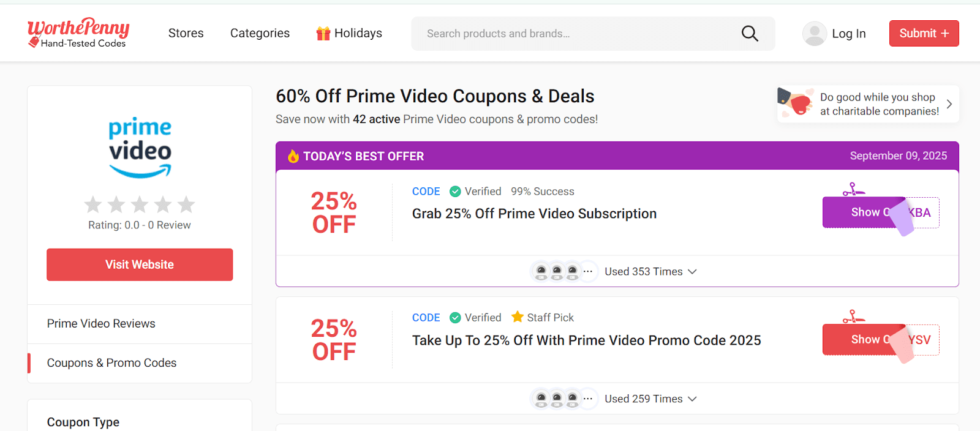
Task: Click the Verified check on the first coupon
Action: tap(455, 192)
